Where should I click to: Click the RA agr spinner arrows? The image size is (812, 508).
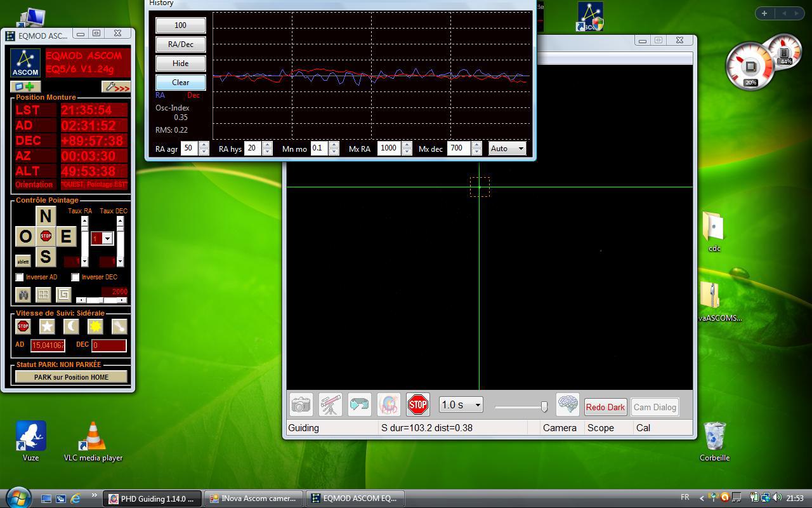[204, 148]
